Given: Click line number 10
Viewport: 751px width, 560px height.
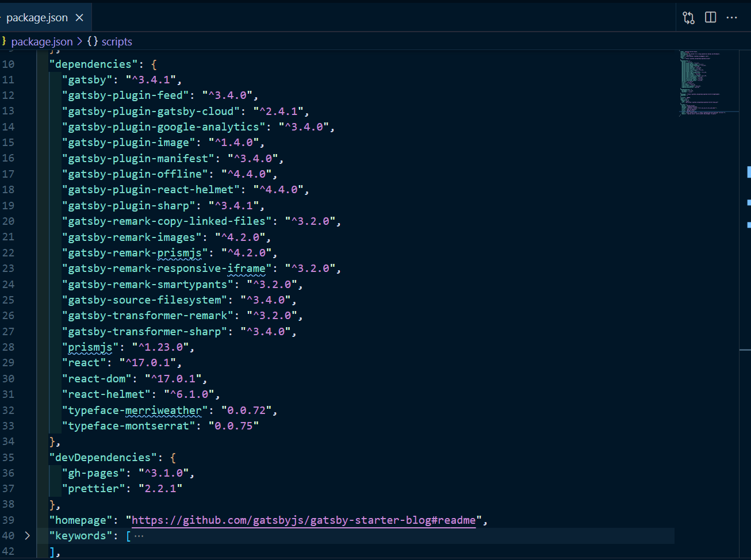Looking at the screenshot, I should coord(8,64).
